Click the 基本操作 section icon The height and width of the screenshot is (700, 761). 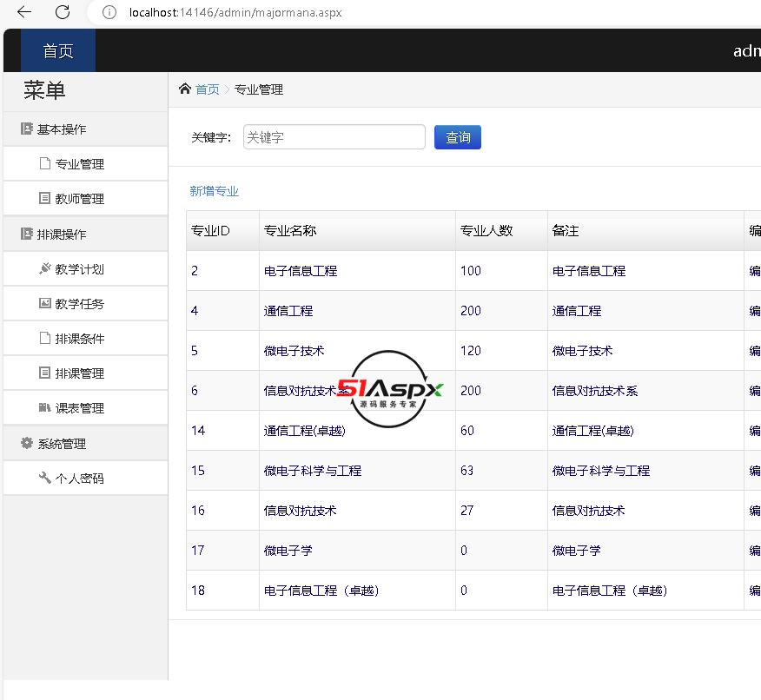[27, 129]
